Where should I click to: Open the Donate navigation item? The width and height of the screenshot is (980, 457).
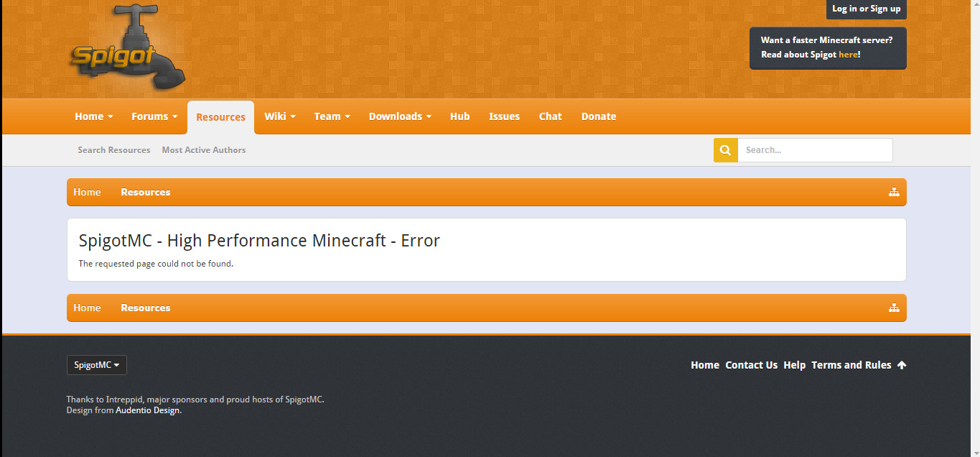tap(599, 116)
